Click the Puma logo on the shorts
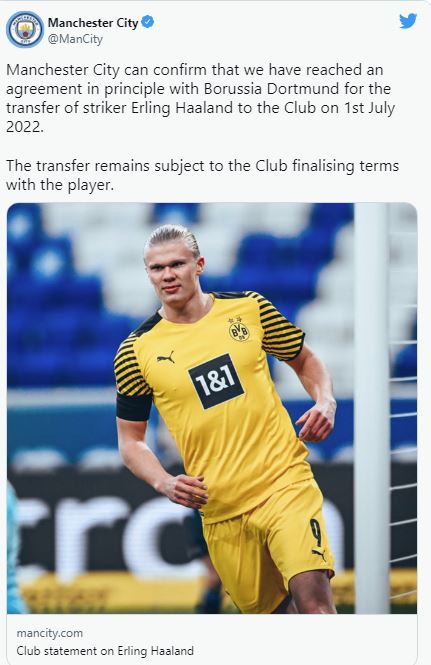 319,555
